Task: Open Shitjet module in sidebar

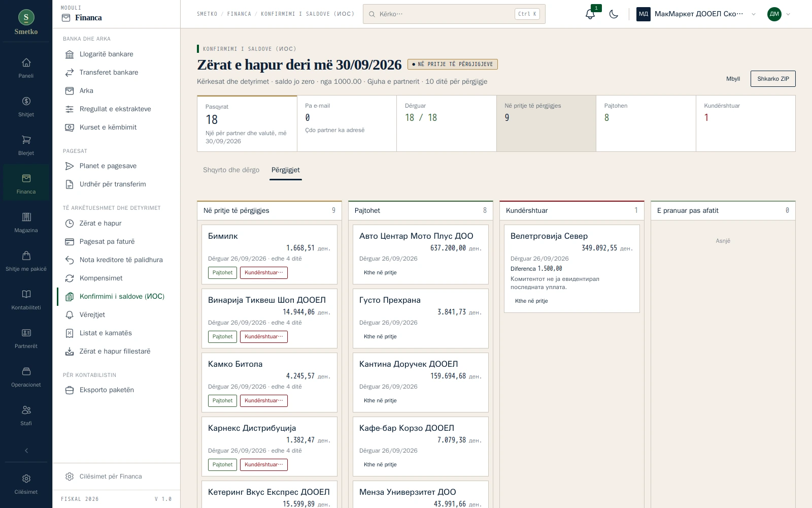Action: 26,106
